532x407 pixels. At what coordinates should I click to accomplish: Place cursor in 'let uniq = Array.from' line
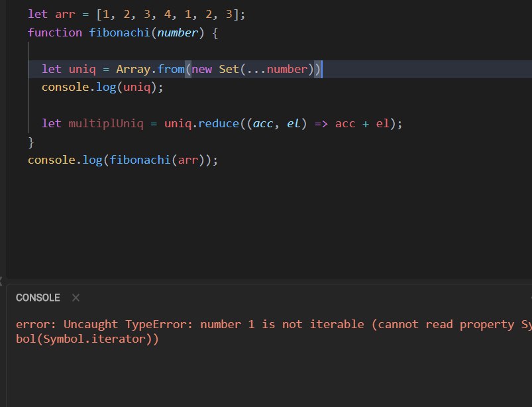pyautogui.click(x=181, y=69)
